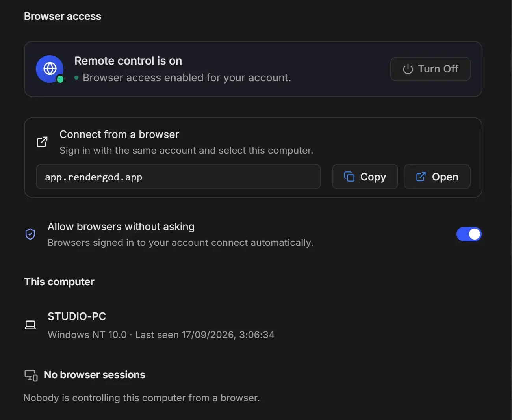
Task: Click the Browser access section title
Action: point(63,16)
